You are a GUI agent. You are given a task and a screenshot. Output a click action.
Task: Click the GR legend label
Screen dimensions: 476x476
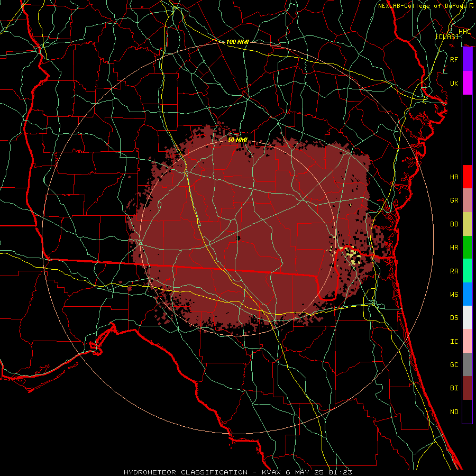click(454, 200)
